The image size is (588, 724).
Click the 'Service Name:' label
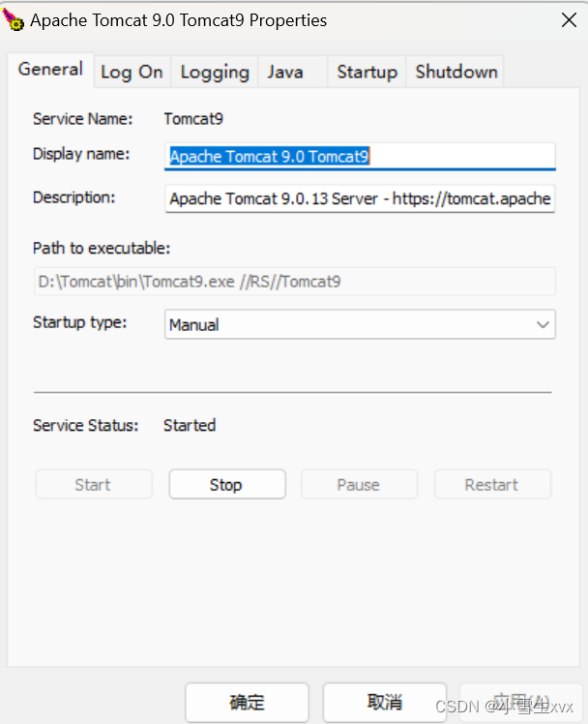(x=82, y=119)
